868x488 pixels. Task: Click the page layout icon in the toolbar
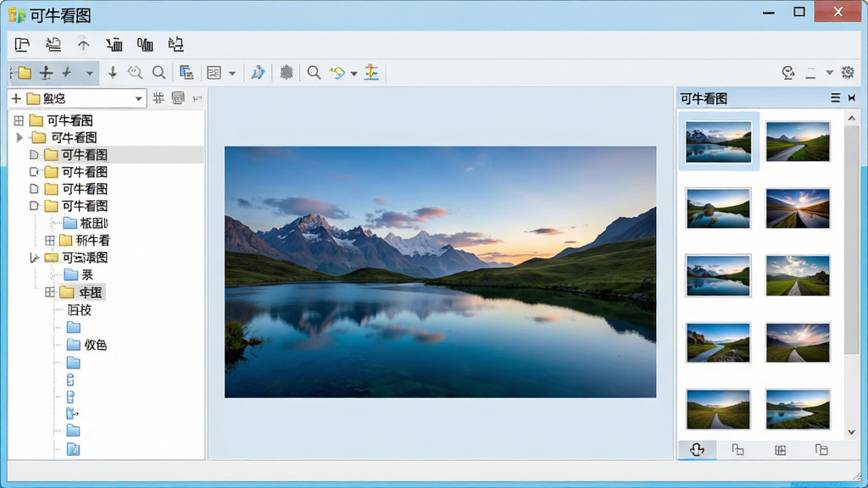point(214,73)
